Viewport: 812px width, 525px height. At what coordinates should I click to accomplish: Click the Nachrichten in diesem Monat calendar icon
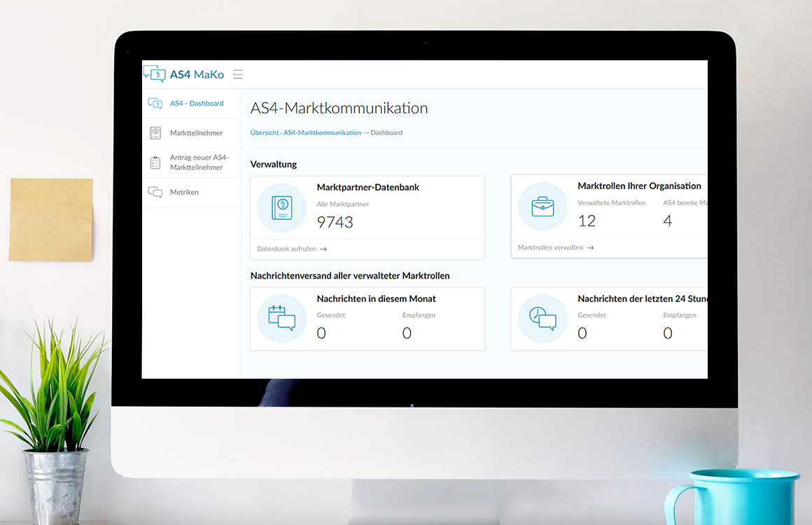pyautogui.click(x=282, y=318)
